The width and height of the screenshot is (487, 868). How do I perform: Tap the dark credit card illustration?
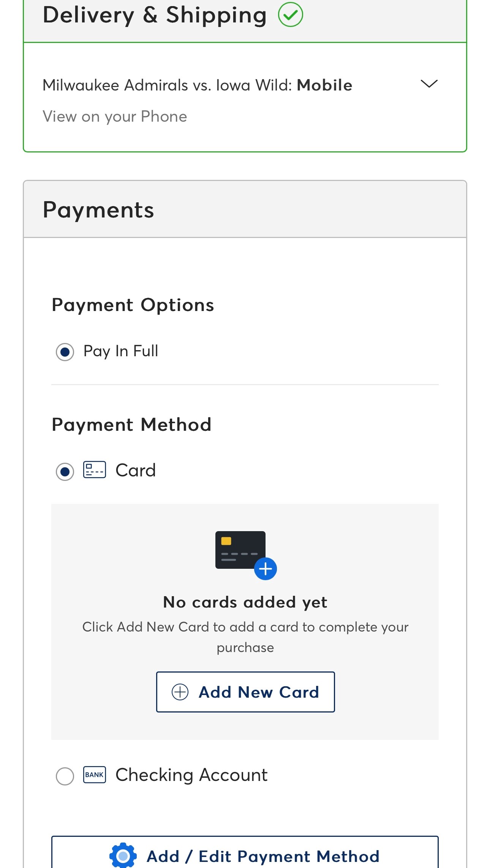click(x=240, y=550)
